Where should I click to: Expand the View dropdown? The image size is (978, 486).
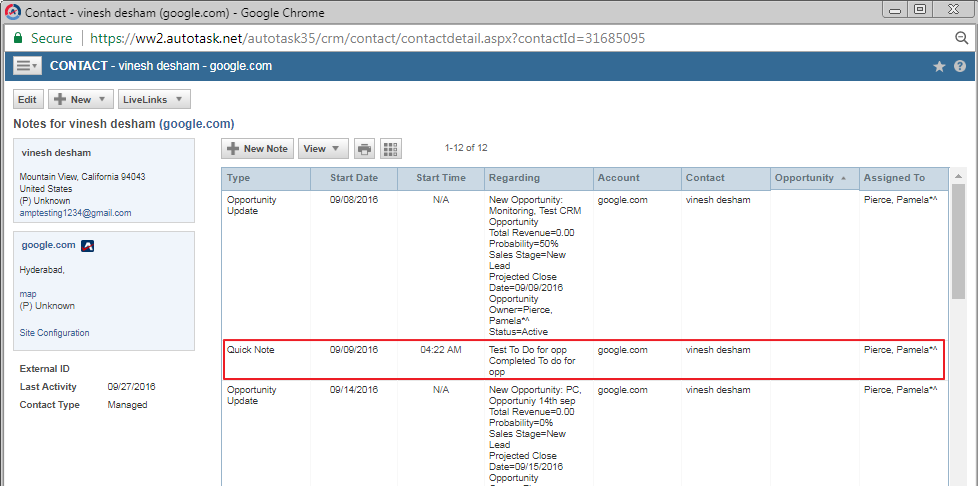pyautogui.click(x=323, y=148)
